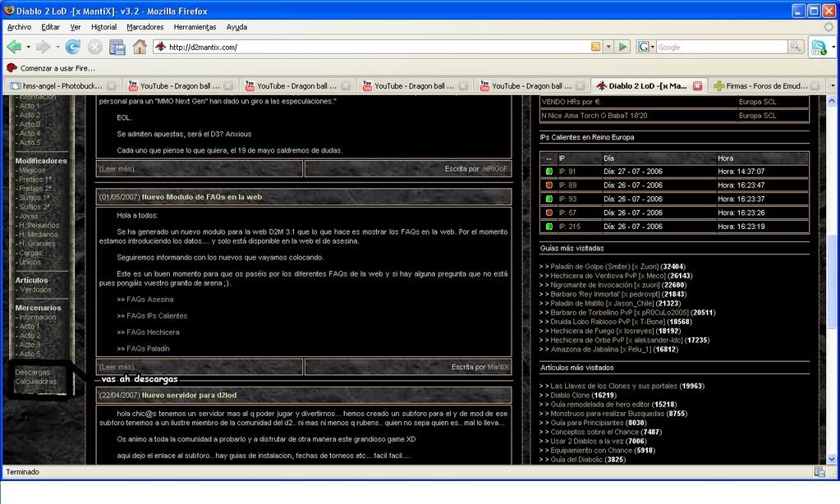Click the green status dot in the IP: 93 row
Image resolution: width=840 pixels, height=504 pixels.
pos(549,199)
